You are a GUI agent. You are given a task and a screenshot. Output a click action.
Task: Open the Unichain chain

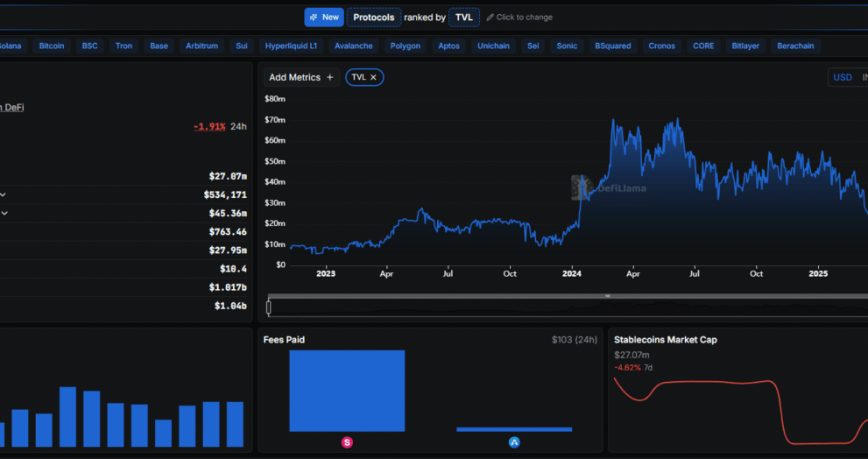[x=493, y=46]
